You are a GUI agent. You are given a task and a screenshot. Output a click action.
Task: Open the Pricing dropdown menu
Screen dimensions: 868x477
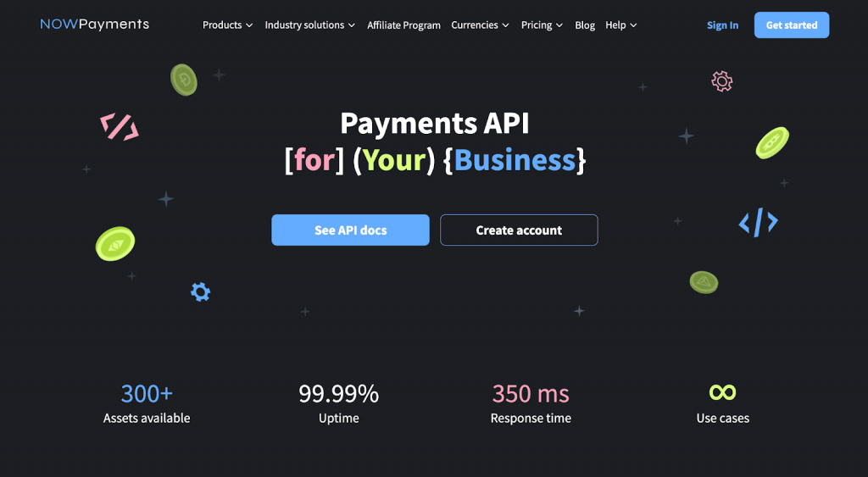pos(542,25)
